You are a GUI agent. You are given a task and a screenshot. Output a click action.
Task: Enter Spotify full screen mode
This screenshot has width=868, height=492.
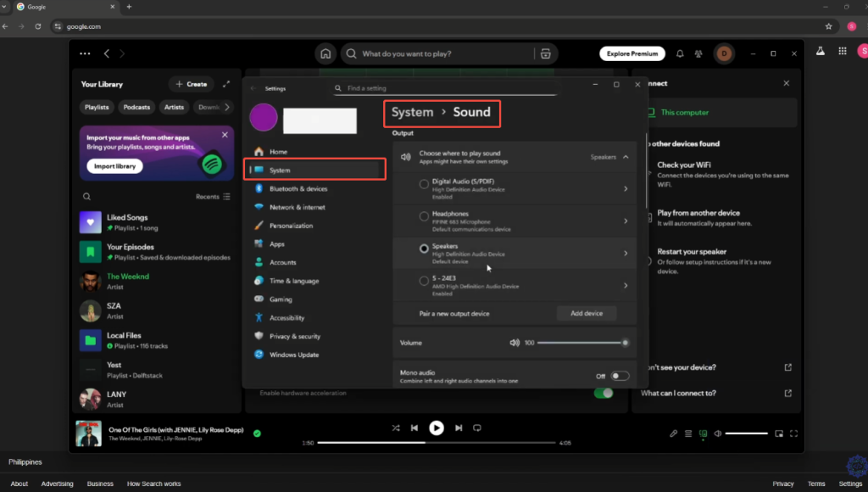click(793, 433)
